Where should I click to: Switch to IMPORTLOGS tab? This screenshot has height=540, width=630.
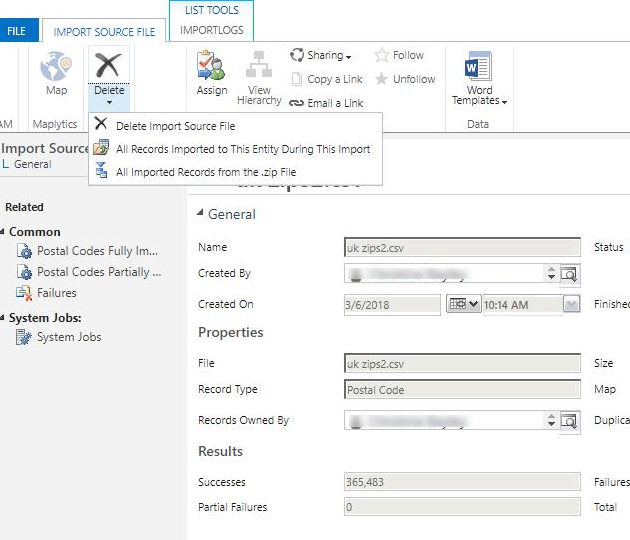coord(212,30)
